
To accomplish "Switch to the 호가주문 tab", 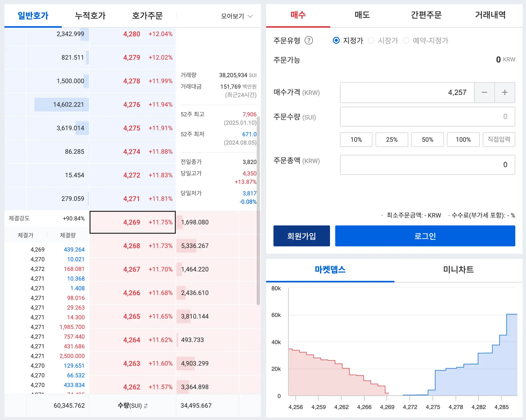I will point(147,16).
